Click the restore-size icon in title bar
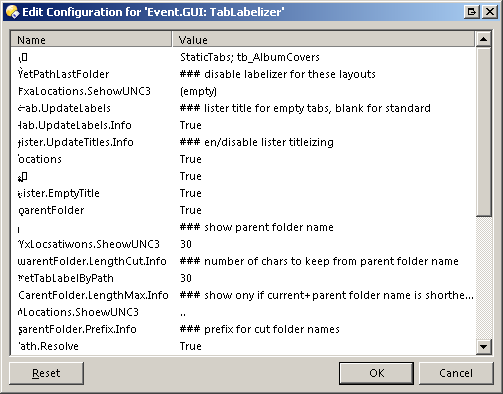 tap(472, 12)
